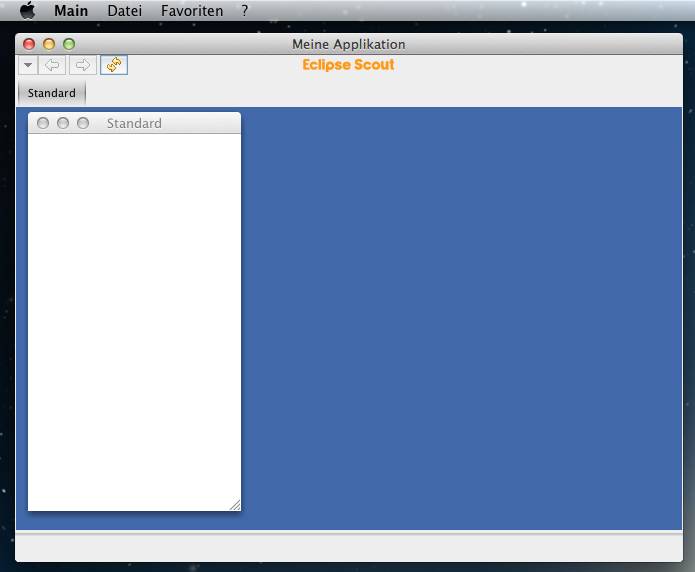Click the Meine Applikation title text
Image resolution: width=695 pixels, height=572 pixels.
(348, 44)
